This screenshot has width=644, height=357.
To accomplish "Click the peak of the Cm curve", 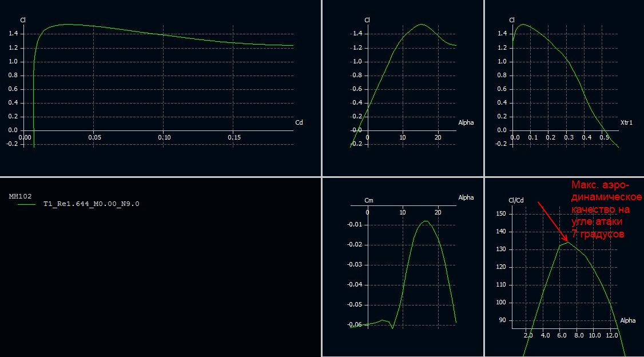I will click(426, 221).
